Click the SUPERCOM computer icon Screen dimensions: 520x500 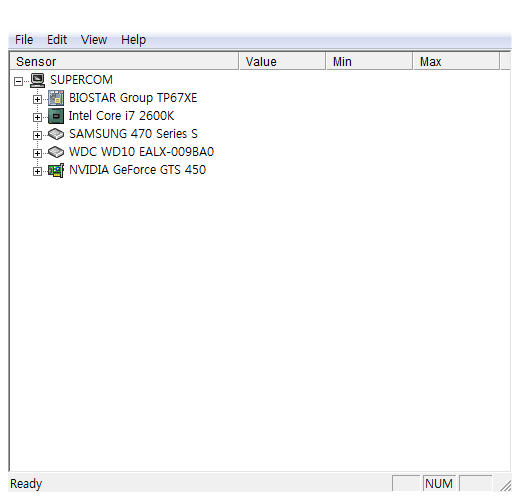(37, 80)
